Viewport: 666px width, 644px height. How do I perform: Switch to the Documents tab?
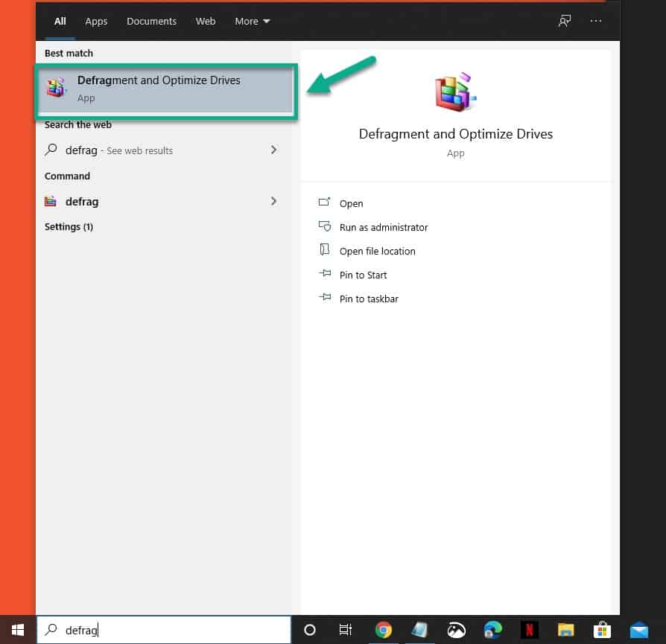[x=151, y=22]
